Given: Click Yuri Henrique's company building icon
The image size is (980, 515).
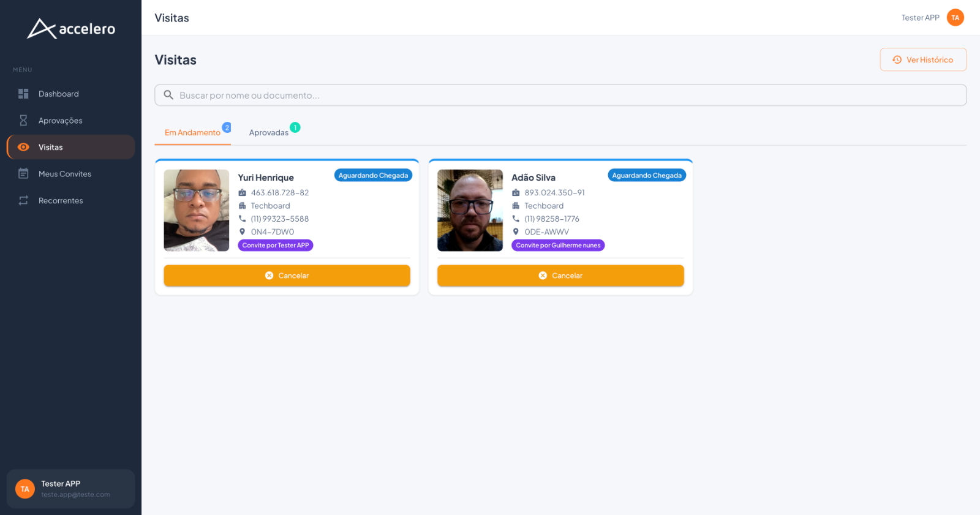Looking at the screenshot, I should 242,206.
